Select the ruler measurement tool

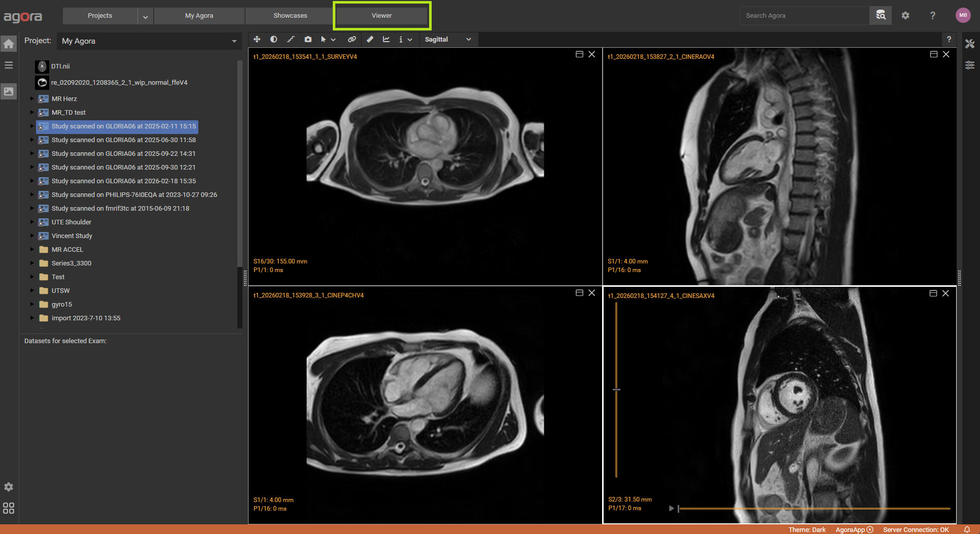(x=370, y=39)
